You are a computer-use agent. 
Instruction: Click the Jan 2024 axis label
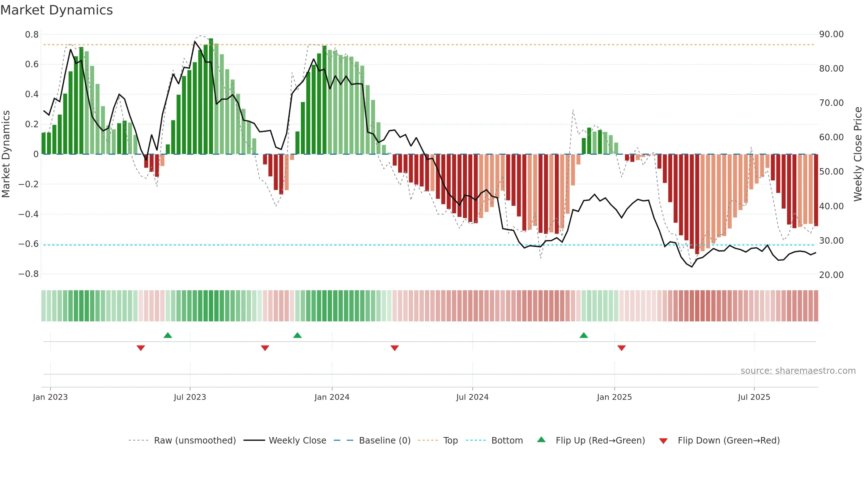pyautogui.click(x=332, y=397)
